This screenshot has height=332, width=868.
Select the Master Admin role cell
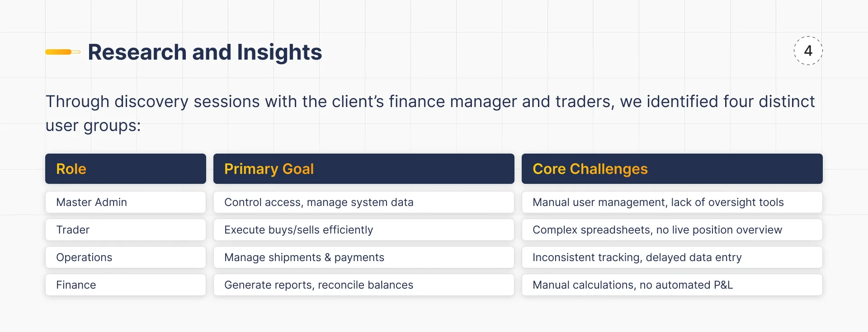pos(125,202)
